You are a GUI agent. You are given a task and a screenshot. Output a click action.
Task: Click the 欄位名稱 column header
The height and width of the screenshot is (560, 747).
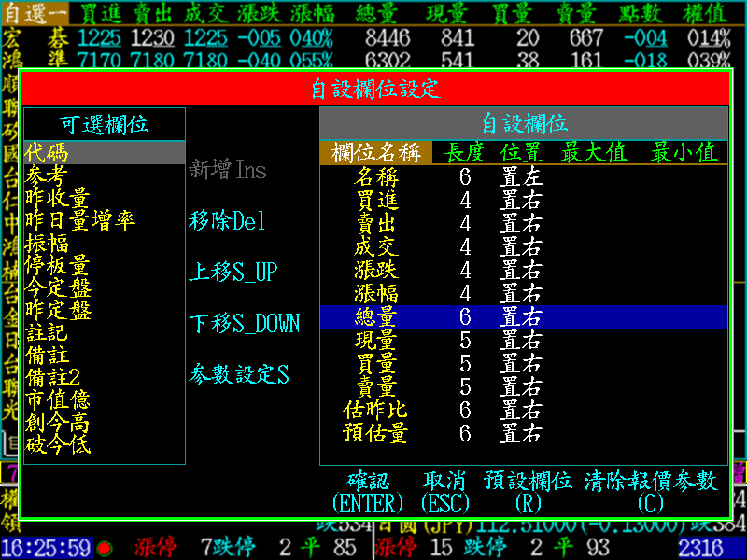(376, 153)
